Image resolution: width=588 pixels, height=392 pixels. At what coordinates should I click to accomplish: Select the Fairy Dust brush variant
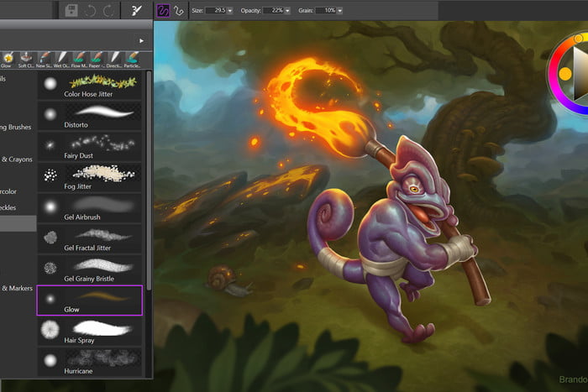pyautogui.click(x=91, y=145)
